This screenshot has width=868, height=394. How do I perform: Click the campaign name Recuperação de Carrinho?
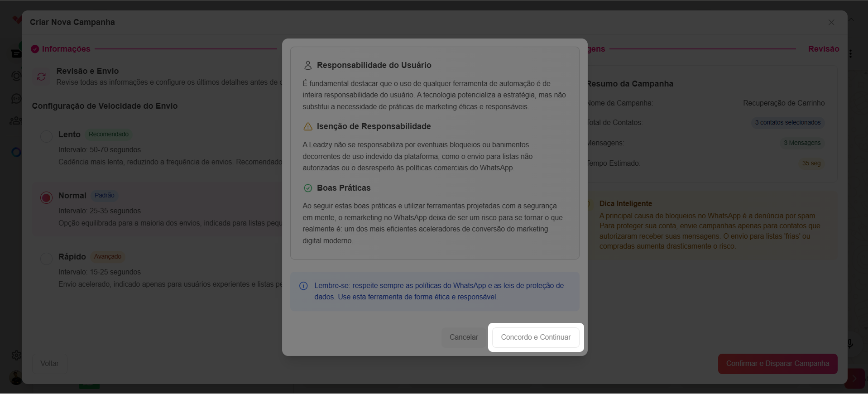point(784,103)
